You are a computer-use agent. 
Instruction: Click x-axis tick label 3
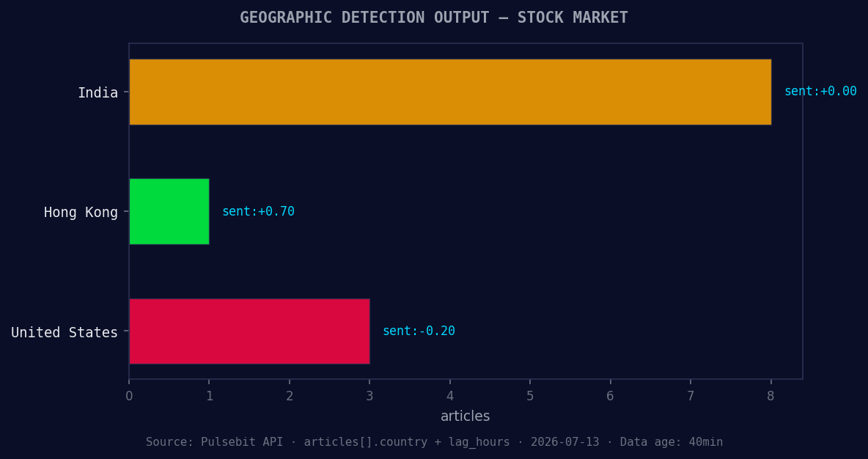(369, 396)
